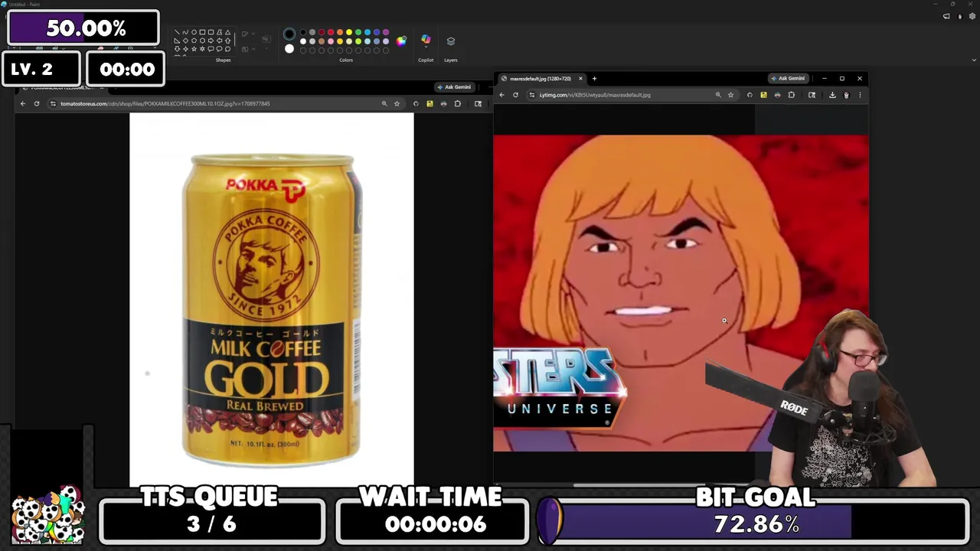The height and width of the screenshot is (551, 980).
Task: Select Color 1 black primary swatch
Action: coord(289,34)
